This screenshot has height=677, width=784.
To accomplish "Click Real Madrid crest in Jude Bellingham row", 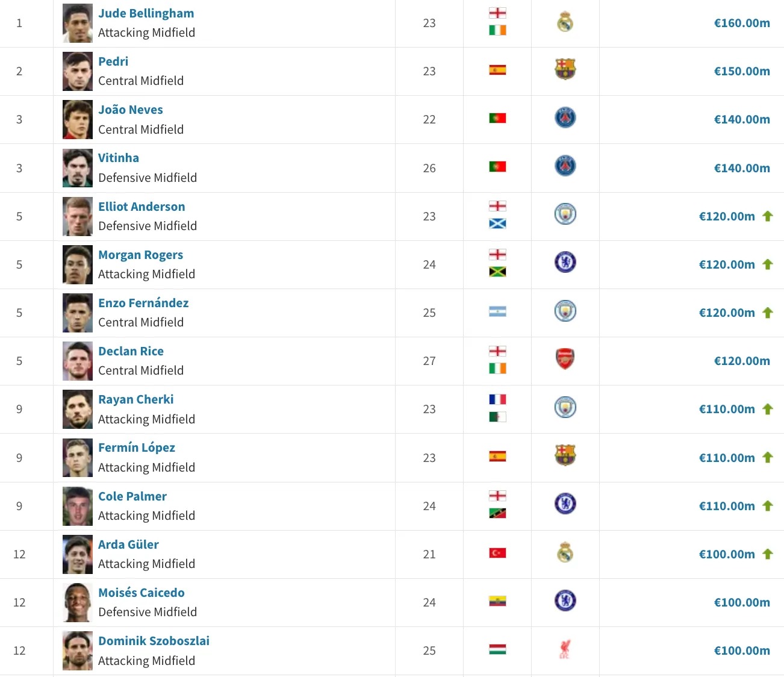I will [565, 23].
